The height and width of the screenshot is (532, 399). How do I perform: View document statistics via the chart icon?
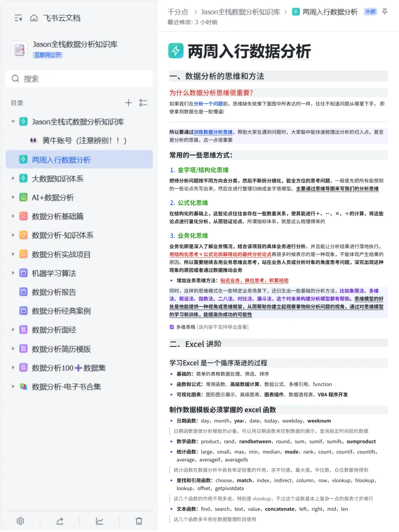coord(99,521)
